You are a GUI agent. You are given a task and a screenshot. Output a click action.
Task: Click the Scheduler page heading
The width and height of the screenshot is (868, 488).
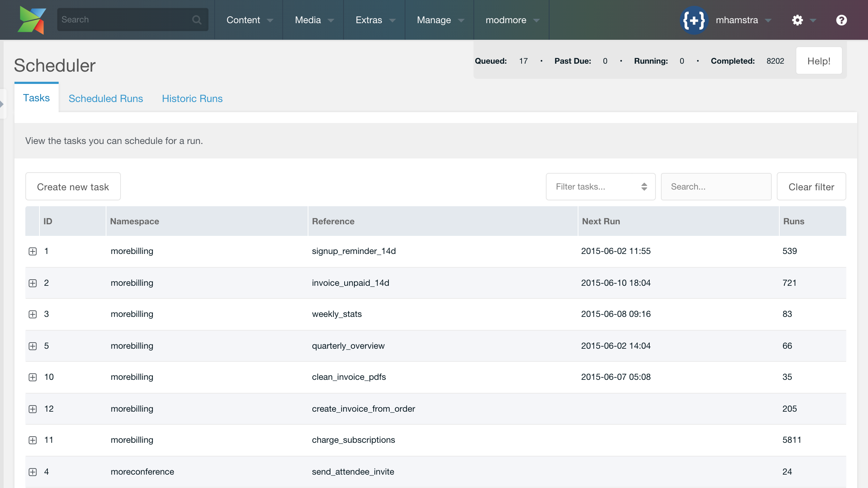click(55, 65)
